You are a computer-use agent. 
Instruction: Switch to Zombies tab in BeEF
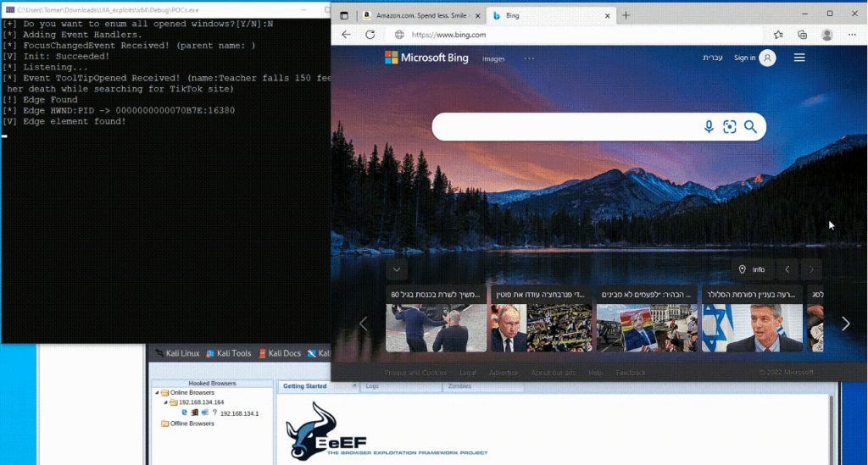(x=459, y=386)
